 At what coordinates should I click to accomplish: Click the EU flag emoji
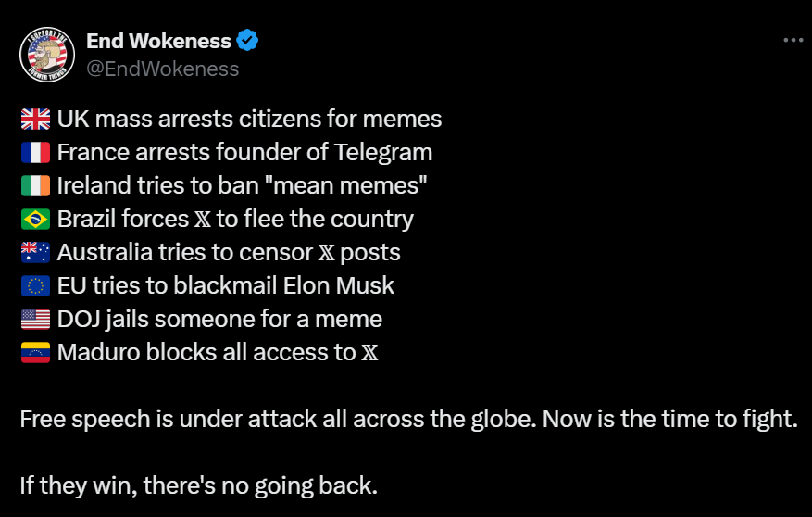(x=35, y=286)
